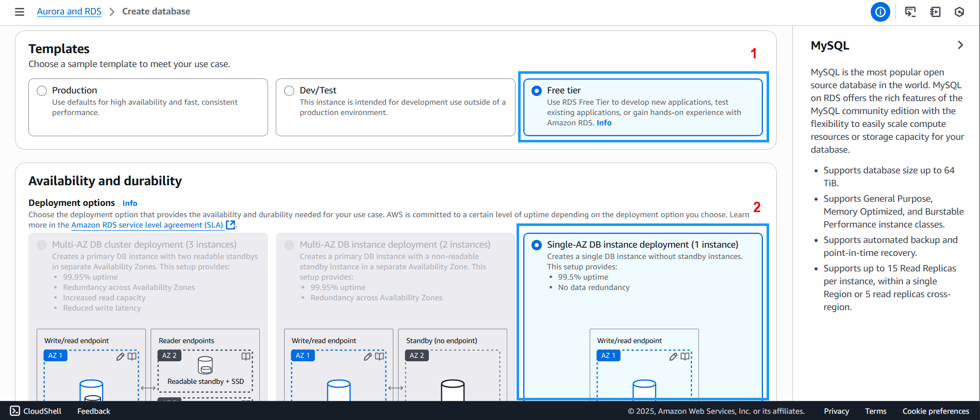This screenshot has width=980, height=420.
Task: Click book icon in Multi-AZ instance AZ 1 box
Action: [379, 357]
